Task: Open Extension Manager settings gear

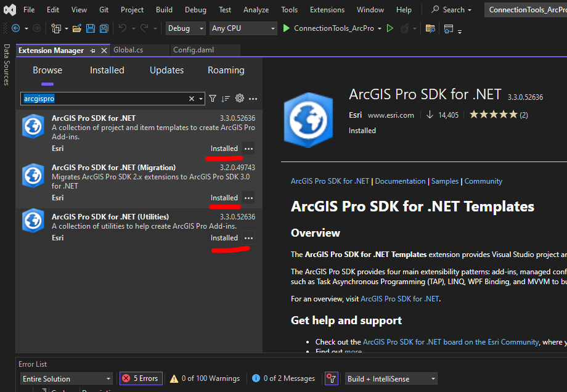Action: 239,99
